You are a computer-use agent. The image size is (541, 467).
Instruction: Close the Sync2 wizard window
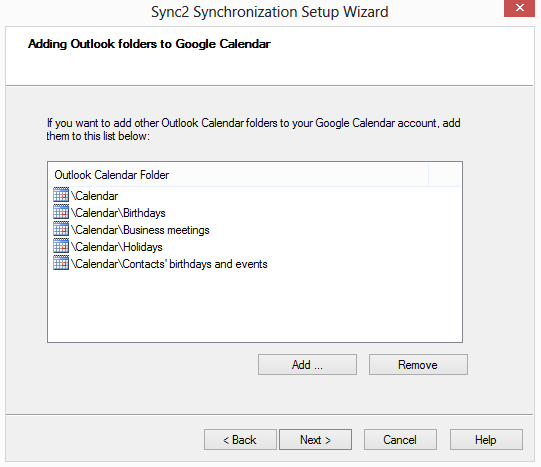tap(520, 8)
